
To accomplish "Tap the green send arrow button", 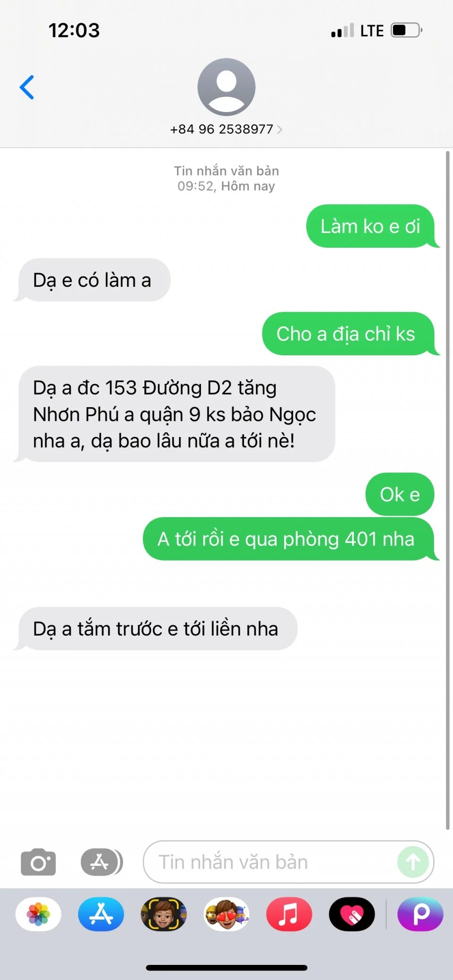I will (413, 862).
